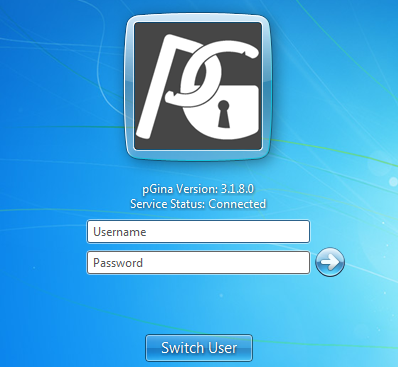Focus the Password input field
The image size is (398, 367).
point(198,263)
